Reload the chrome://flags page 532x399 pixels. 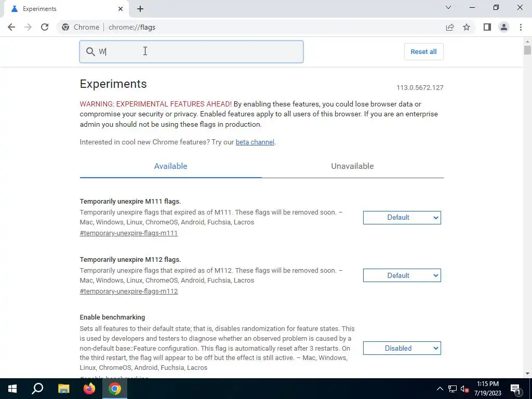tap(45, 27)
